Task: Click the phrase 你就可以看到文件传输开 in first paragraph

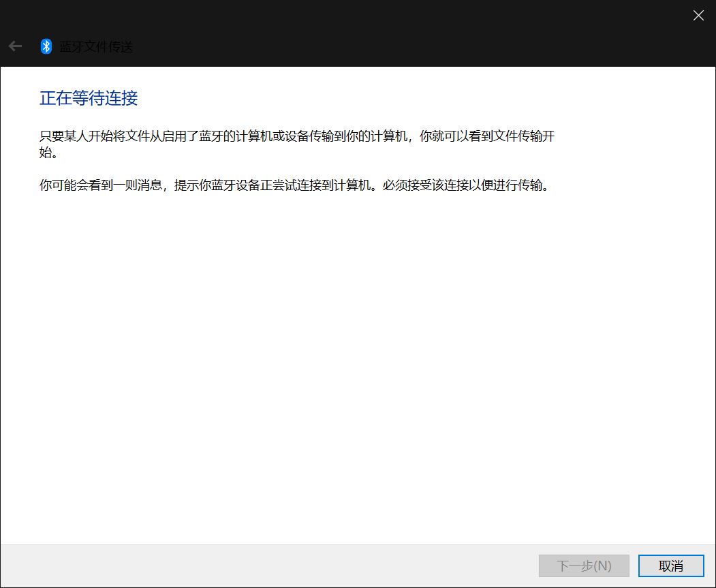Action: [488, 136]
